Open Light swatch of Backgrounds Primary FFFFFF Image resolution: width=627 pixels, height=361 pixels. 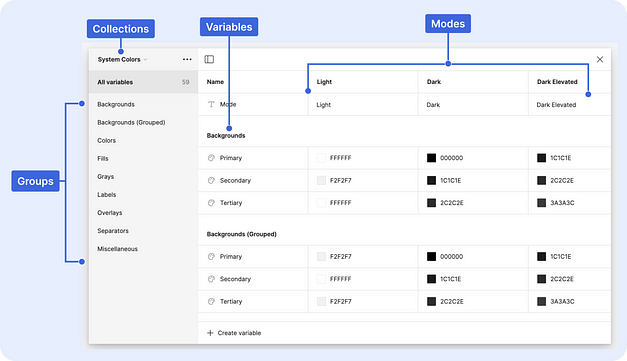point(321,158)
